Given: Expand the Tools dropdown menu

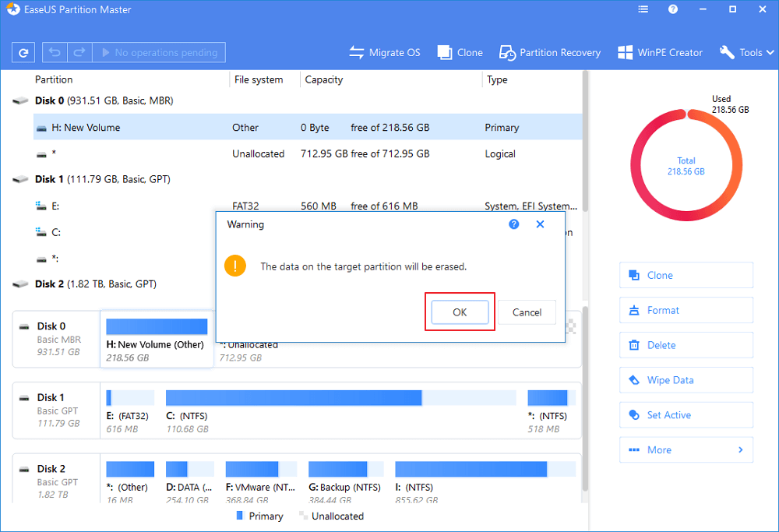Looking at the screenshot, I should pyautogui.click(x=747, y=53).
